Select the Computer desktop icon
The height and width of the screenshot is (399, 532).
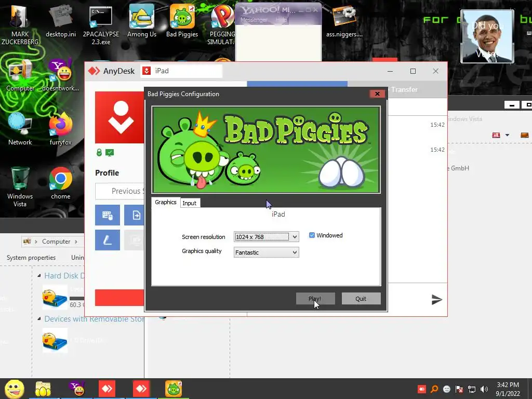20,75
